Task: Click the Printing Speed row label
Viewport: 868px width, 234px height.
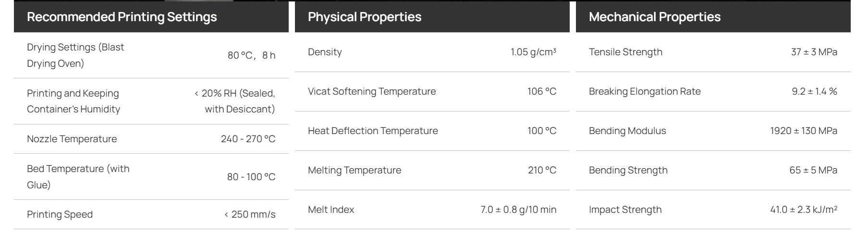Action: coord(60,214)
